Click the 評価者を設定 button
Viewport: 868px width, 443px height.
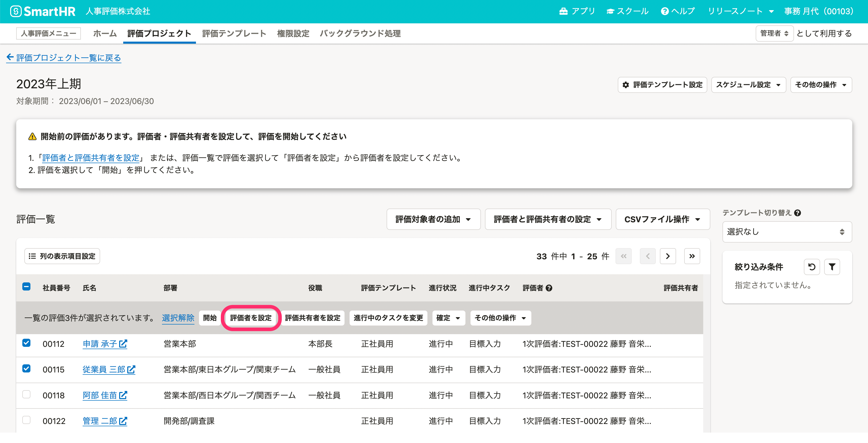251,318
